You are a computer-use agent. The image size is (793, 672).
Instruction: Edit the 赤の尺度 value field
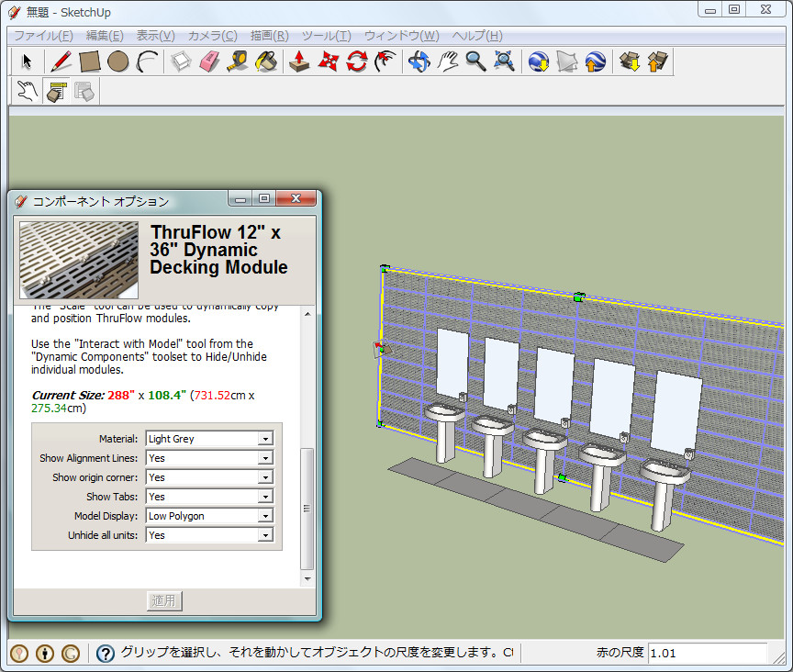point(707,653)
